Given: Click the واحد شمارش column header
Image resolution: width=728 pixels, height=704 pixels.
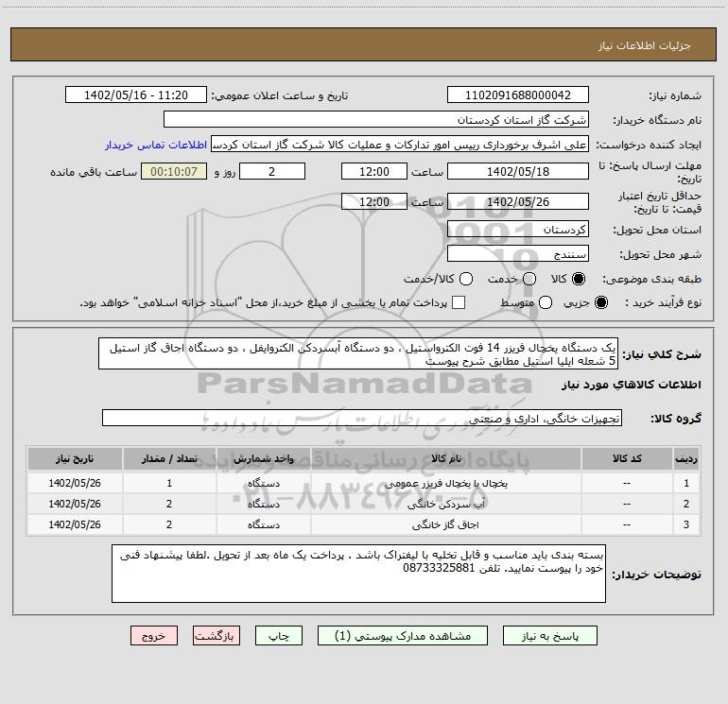Looking at the screenshot, I should pos(263,458).
